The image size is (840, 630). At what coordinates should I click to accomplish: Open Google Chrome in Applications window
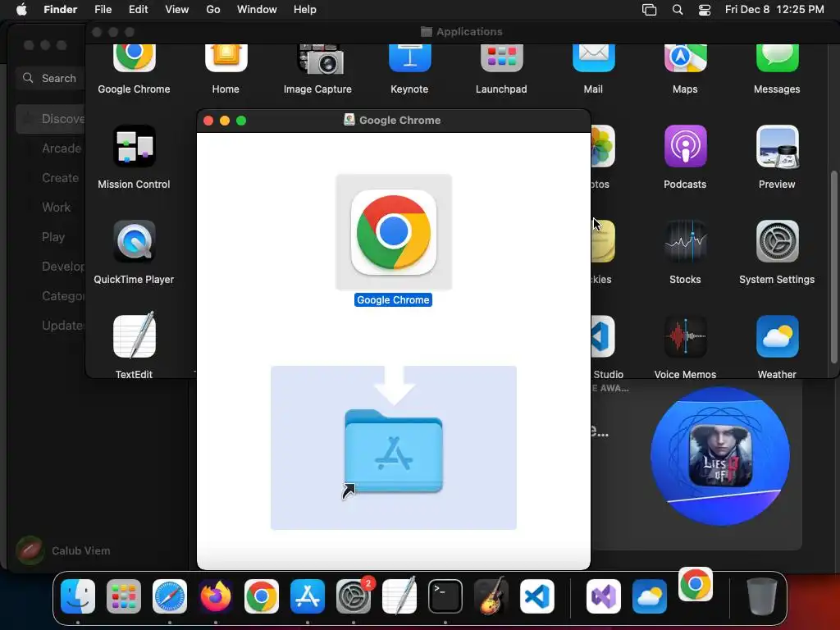(134, 58)
